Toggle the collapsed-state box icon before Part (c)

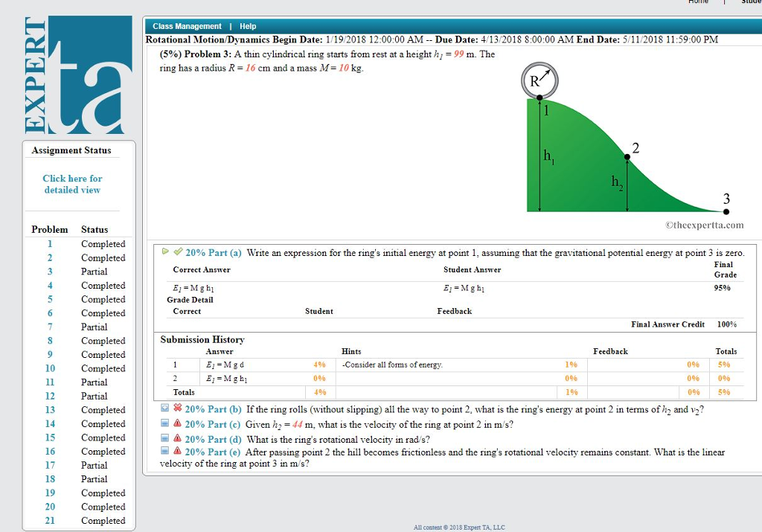[165, 424]
